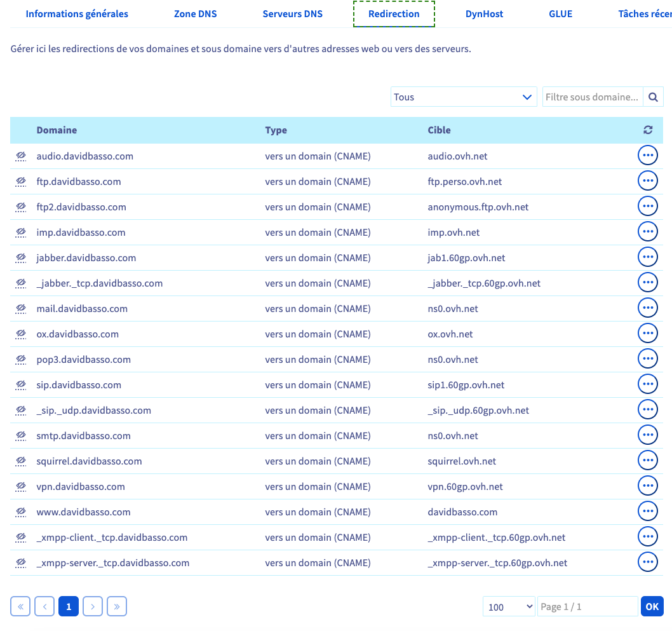
Task: Toggle crossed-eye icon beside jabber.davidbasso.com
Action: (x=21, y=258)
